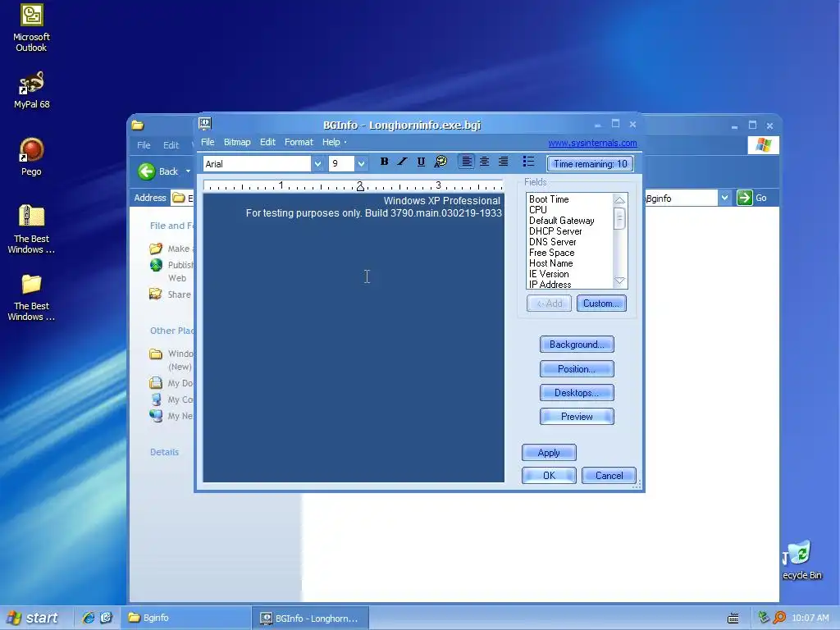Open the Back button history dropdown arrow
Image resolution: width=840 pixels, height=630 pixels.
(188, 171)
